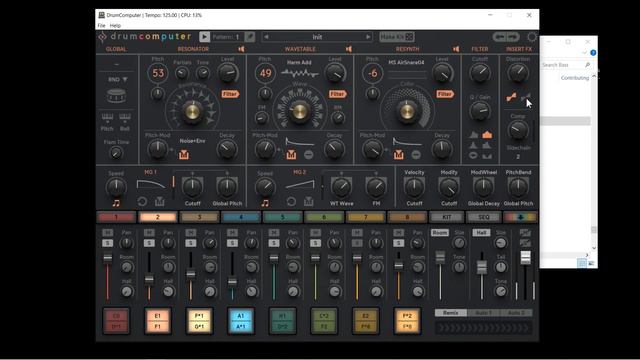Image resolution: width=640 pixels, height=360 pixels.
Task: Select engine tab 4
Action: [x=241, y=217]
